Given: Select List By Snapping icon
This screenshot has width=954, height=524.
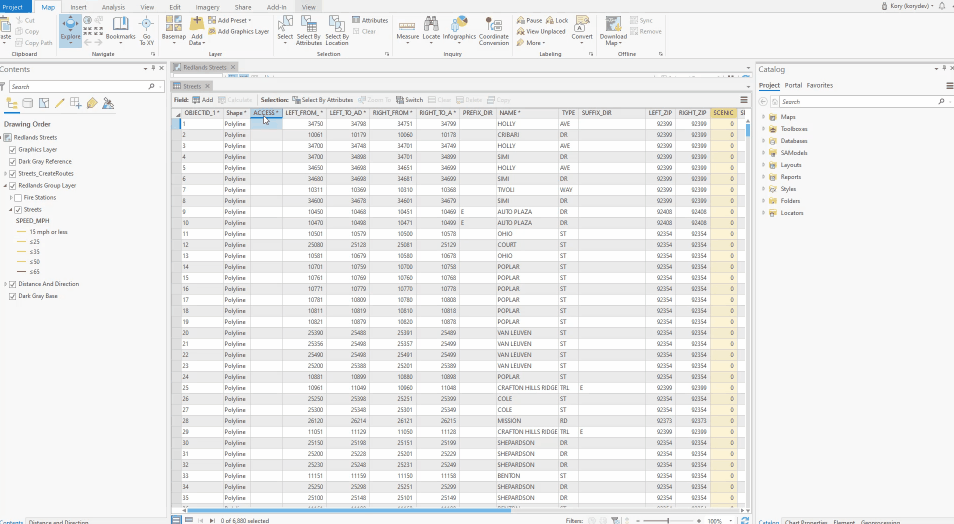Looking at the screenshot, I should [x=75, y=103].
